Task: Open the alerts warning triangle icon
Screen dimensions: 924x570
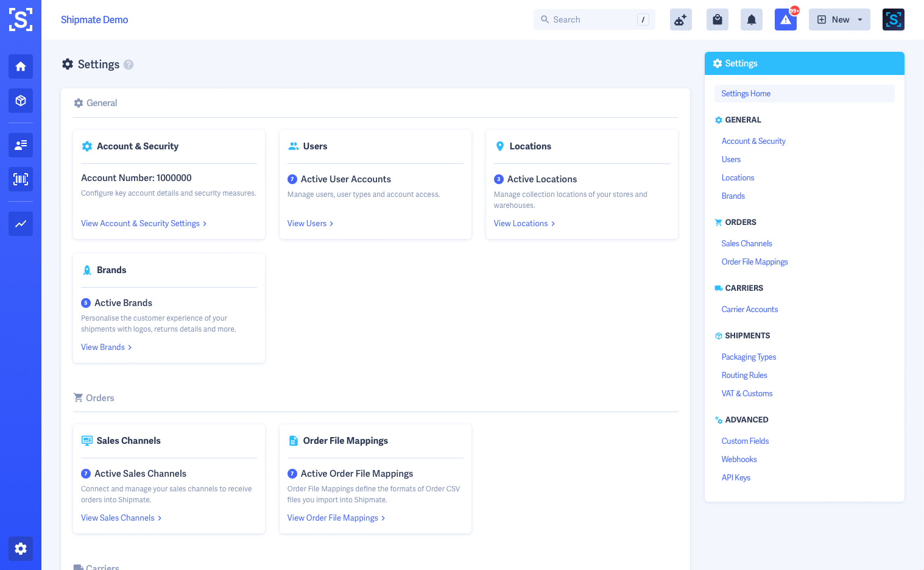Action: (786, 20)
